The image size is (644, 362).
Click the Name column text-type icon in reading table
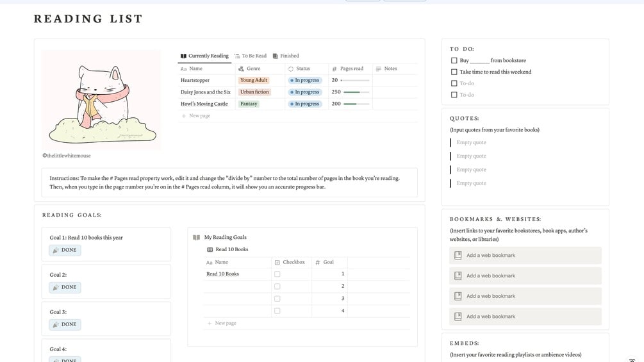(x=184, y=69)
